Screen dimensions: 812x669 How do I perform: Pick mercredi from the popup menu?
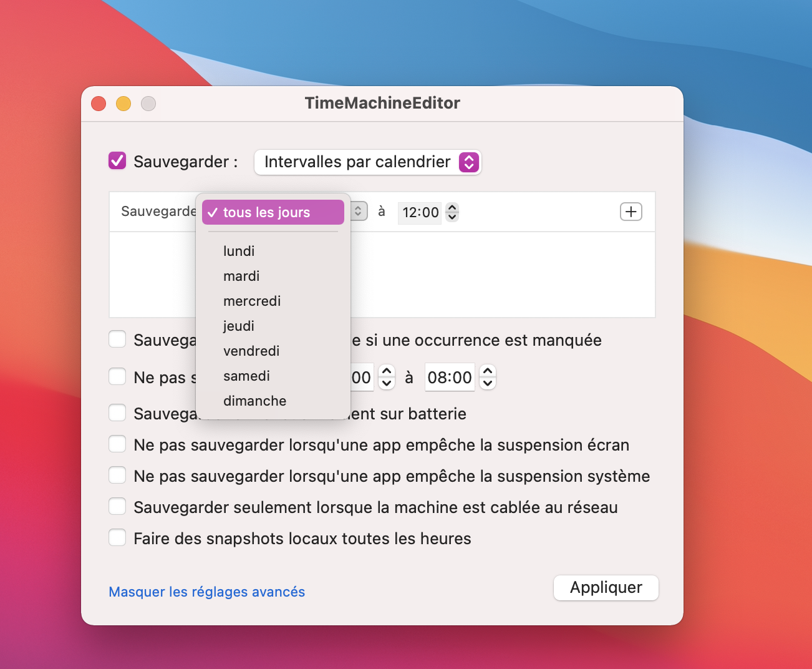point(252,301)
